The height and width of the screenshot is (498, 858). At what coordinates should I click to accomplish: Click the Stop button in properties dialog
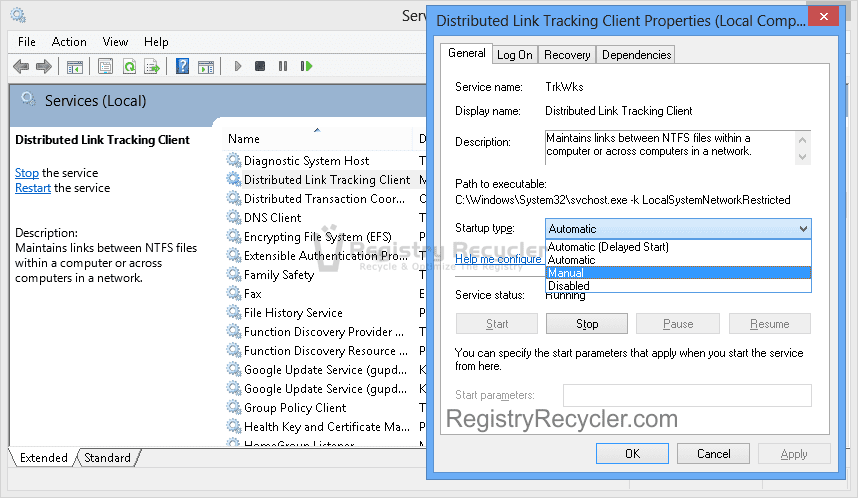(x=587, y=324)
